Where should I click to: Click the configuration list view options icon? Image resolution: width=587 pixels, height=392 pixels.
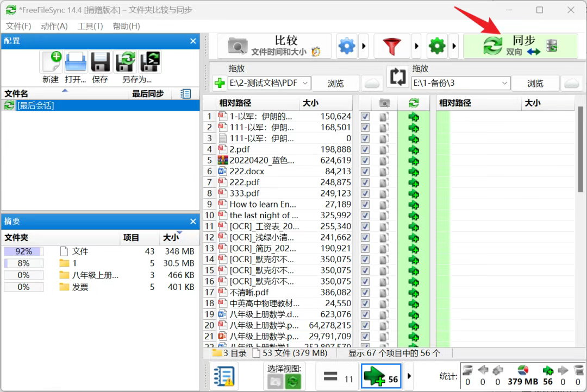(185, 93)
